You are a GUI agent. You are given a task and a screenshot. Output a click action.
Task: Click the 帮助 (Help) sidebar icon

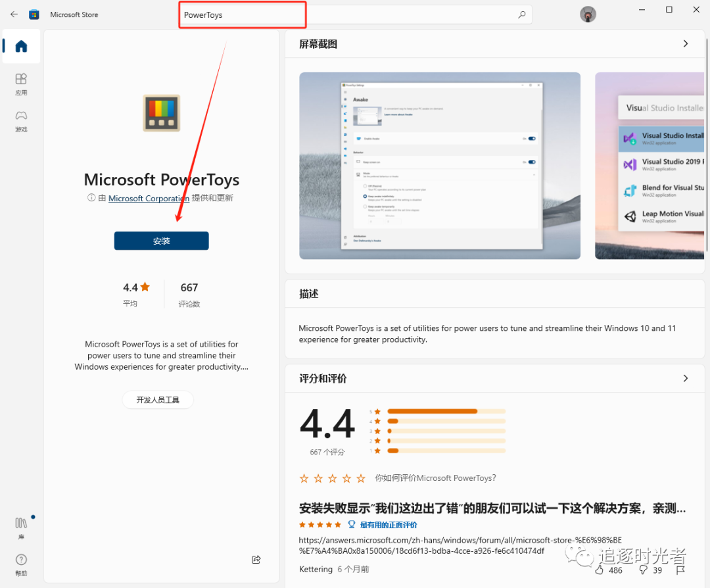(x=20, y=564)
